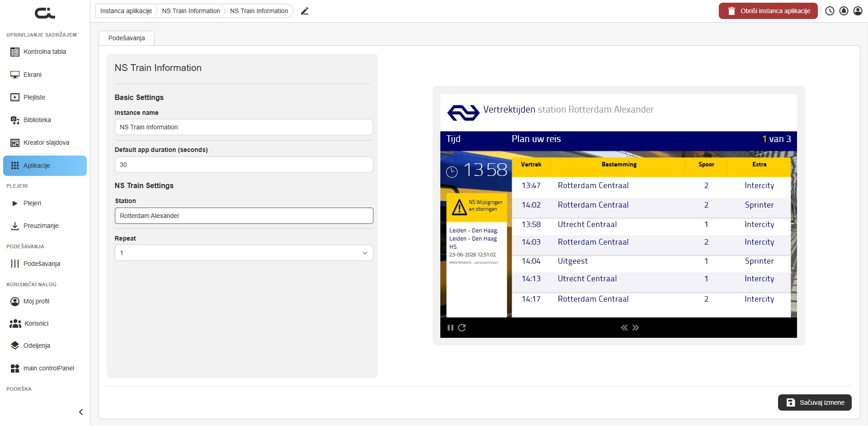Switch to the Podešavanja tab
The height and width of the screenshot is (426, 868).
(x=127, y=38)
